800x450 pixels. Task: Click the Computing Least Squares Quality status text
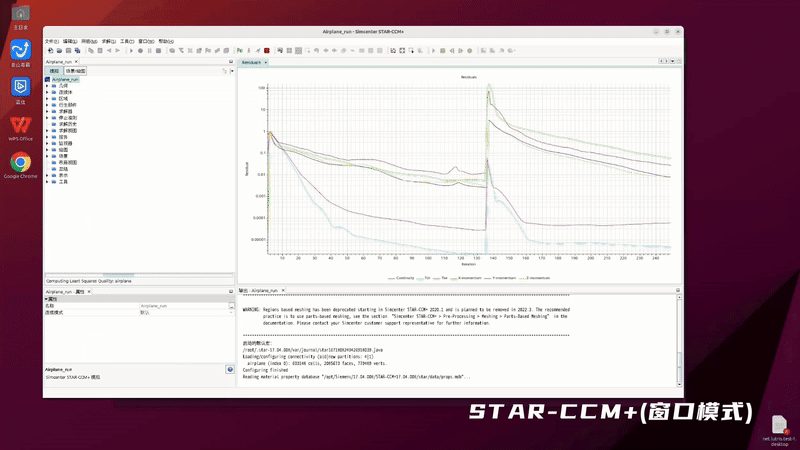[x=89, y=281]
